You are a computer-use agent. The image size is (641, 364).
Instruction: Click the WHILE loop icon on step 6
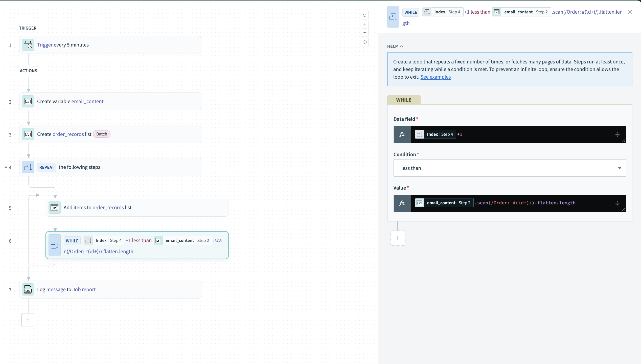coord(54,245)
